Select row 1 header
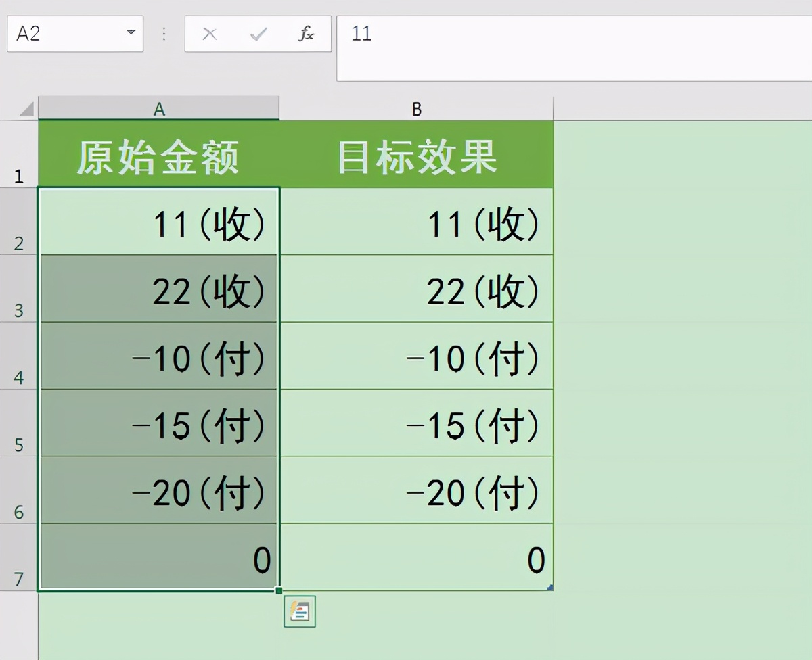The width and height of the screenshot is (812, 660). point(19,154)
